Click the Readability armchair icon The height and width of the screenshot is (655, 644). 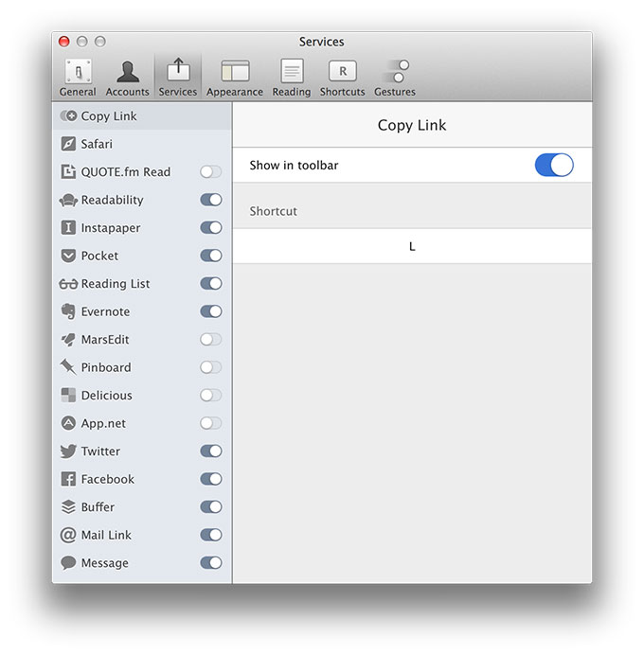point(68,200)
